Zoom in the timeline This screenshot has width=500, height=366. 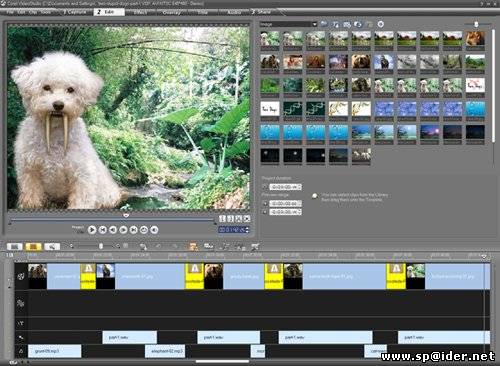tap(118, 246)
